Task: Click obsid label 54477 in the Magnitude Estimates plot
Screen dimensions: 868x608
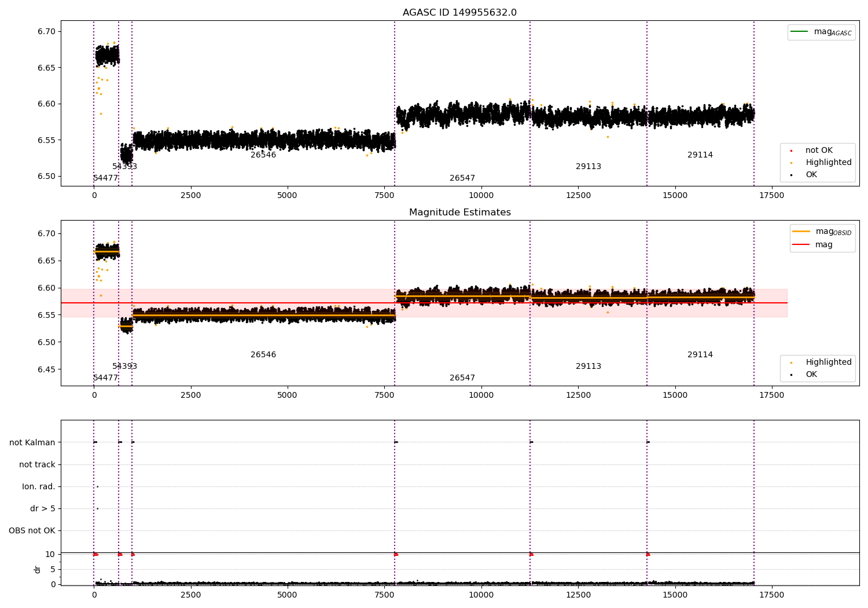Action: pyautogui.click(x=105, y=378)
